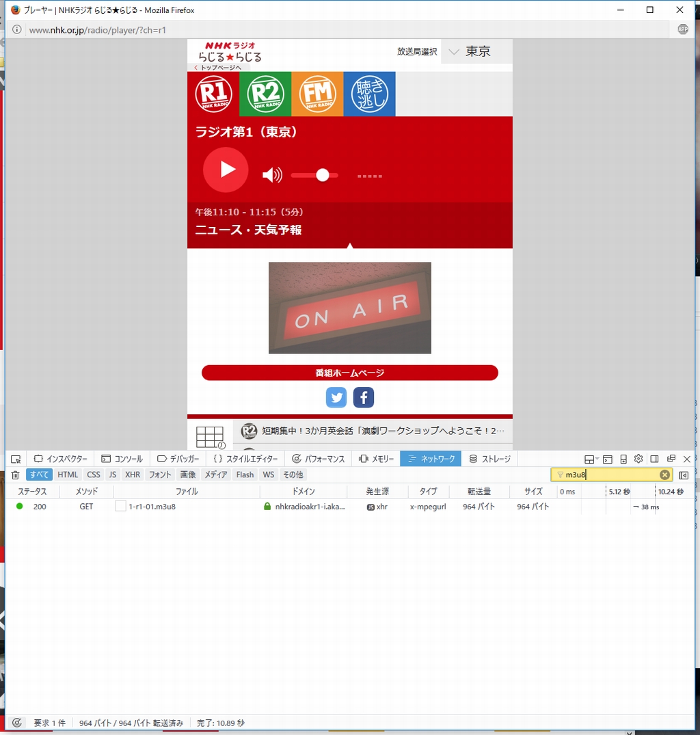Sort requests by メソッド column
Screen dimensions: 700x735
pyautogui.click(x=86, y=491)
